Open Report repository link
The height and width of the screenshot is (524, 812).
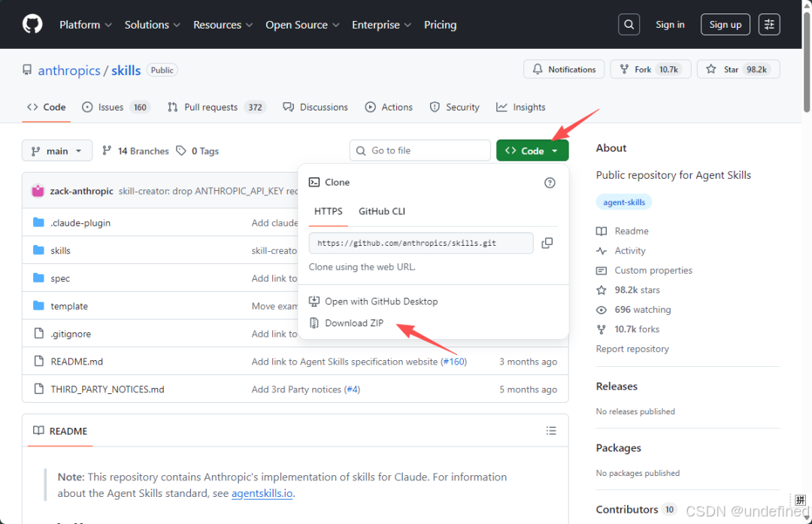click(x=632, y=349)
